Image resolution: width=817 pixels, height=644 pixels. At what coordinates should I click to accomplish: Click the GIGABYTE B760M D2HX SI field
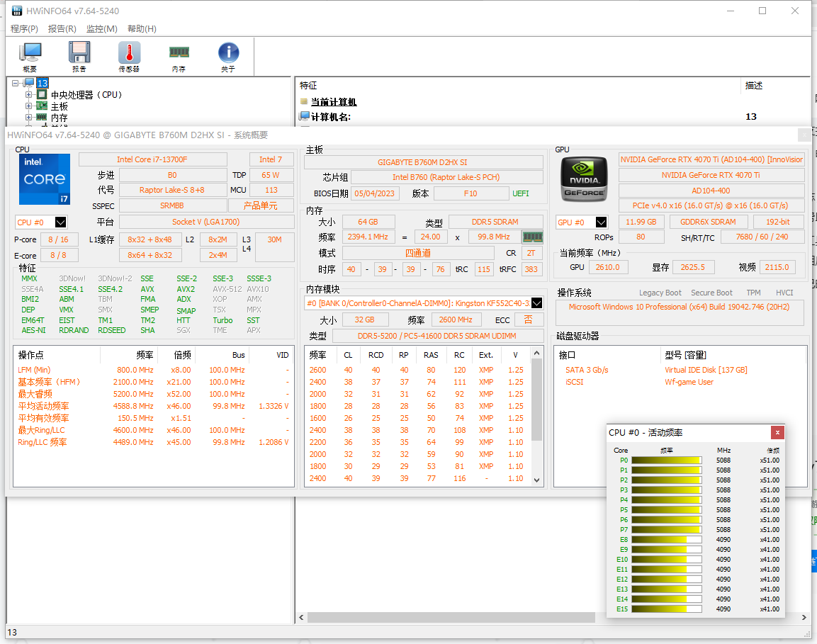(x=422, y=162)
